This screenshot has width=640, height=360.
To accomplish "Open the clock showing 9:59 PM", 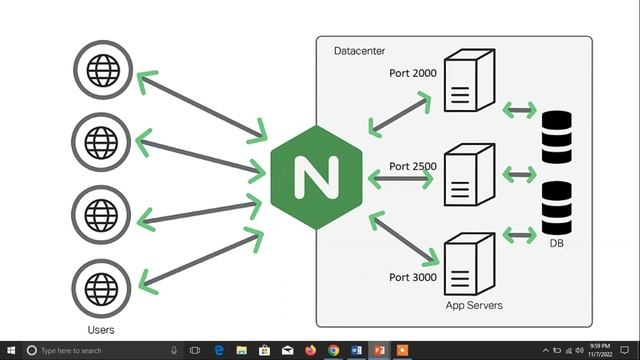I will point(600,350).
